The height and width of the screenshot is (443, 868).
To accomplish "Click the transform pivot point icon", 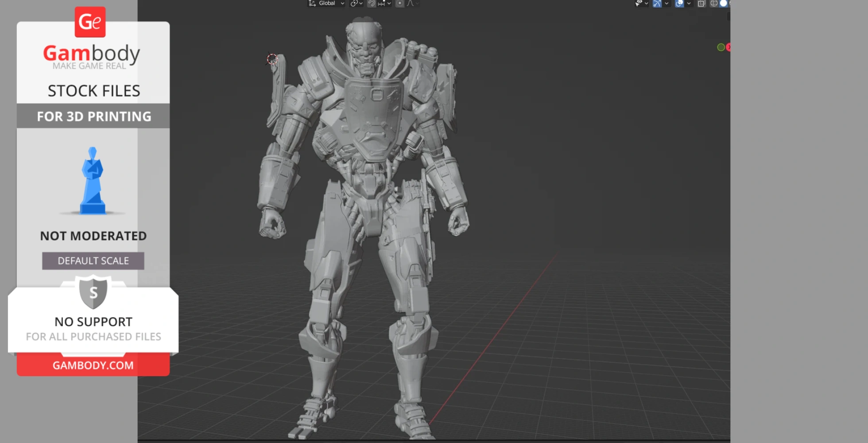I will (x=353, y=3).
